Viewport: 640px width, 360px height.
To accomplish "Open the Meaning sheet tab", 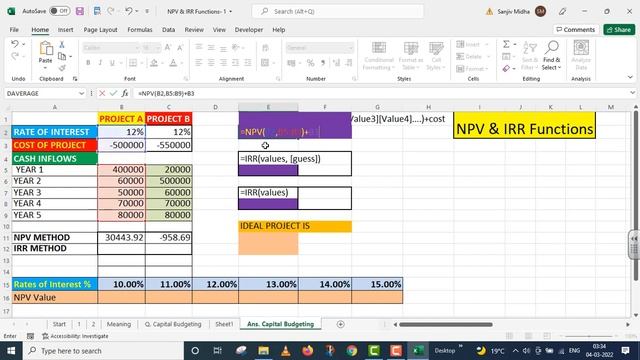I will click(119, 324).
